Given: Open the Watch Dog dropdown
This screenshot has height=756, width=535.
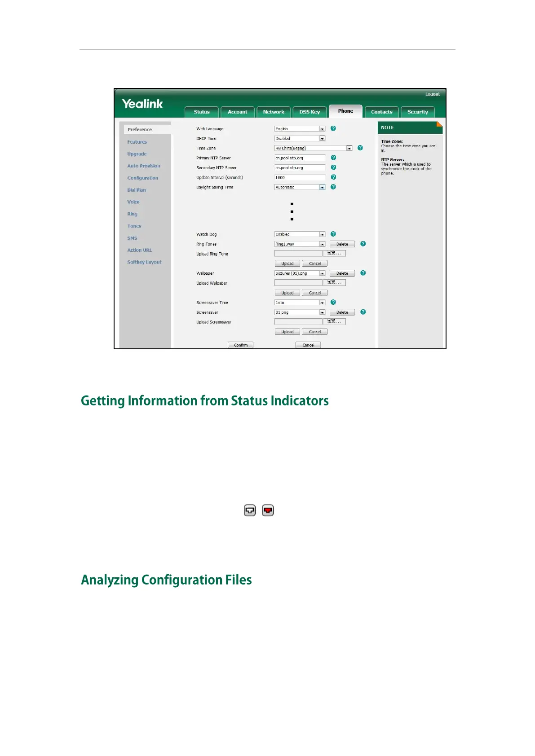Looking at the screenshot, I should pos(300,234).
